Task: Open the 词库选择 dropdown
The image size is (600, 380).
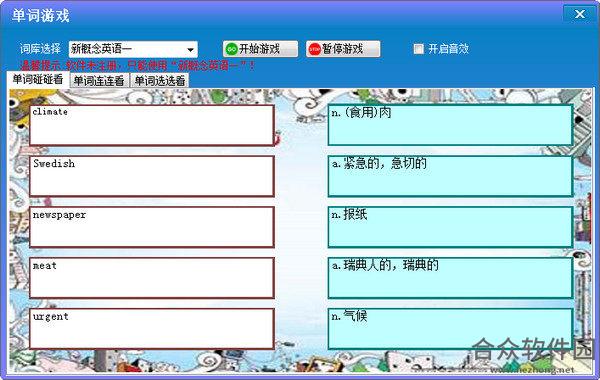Action: click(x=133, y=49)
